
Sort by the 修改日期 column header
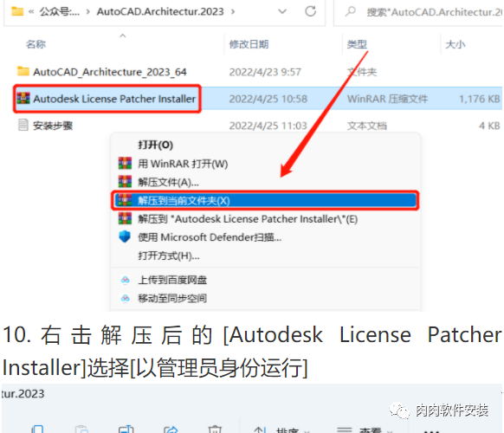[249, 44]
